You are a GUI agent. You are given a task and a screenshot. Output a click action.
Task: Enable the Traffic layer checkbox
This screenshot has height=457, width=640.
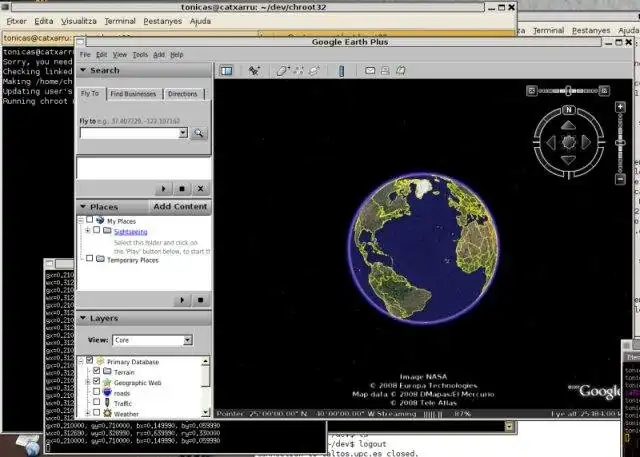pos(97,402)
